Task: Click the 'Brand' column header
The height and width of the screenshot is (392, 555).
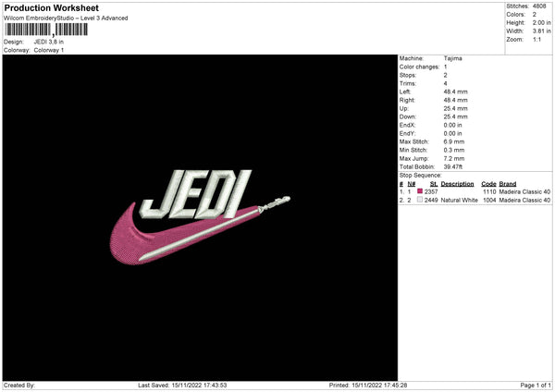Action: 508,184
